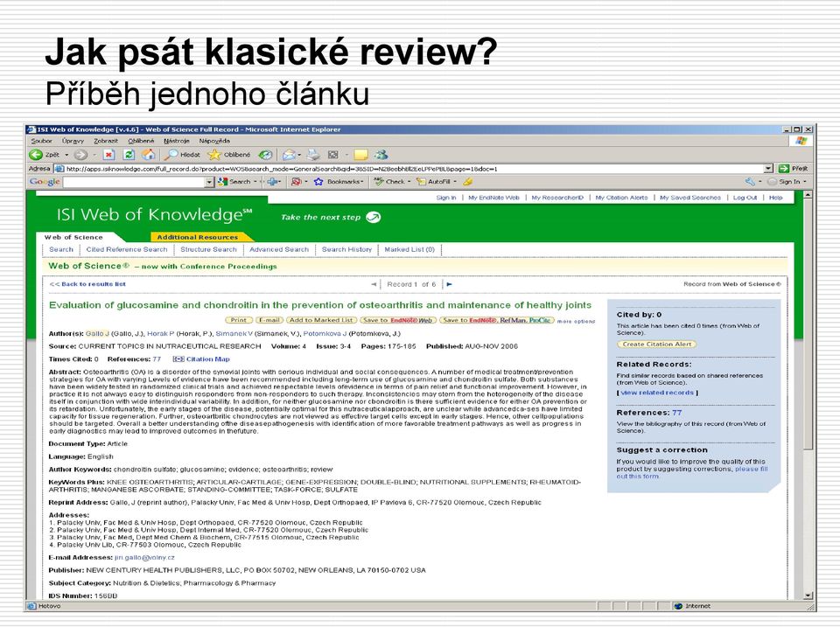Viewport: 840px width, 627px height.
Task: Open Search History link
Action: pos(346,249)
